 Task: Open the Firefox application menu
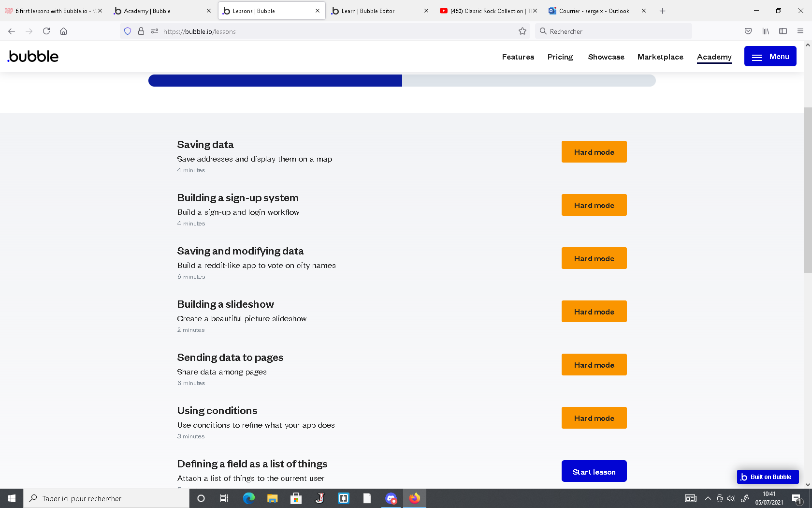point(800,31)
